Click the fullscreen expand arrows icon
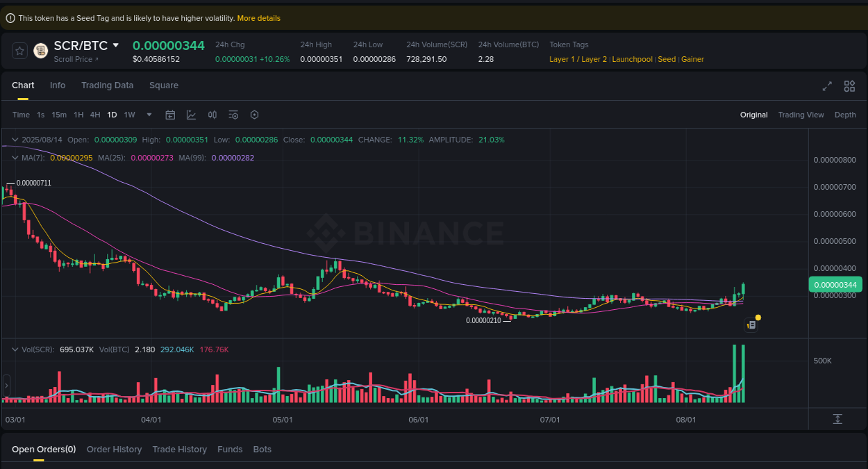 click(x=826, y=86)
